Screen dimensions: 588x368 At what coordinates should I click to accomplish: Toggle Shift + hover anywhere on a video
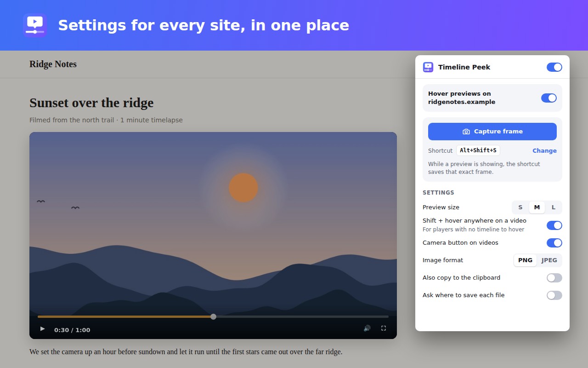click(x=554, y=225)
